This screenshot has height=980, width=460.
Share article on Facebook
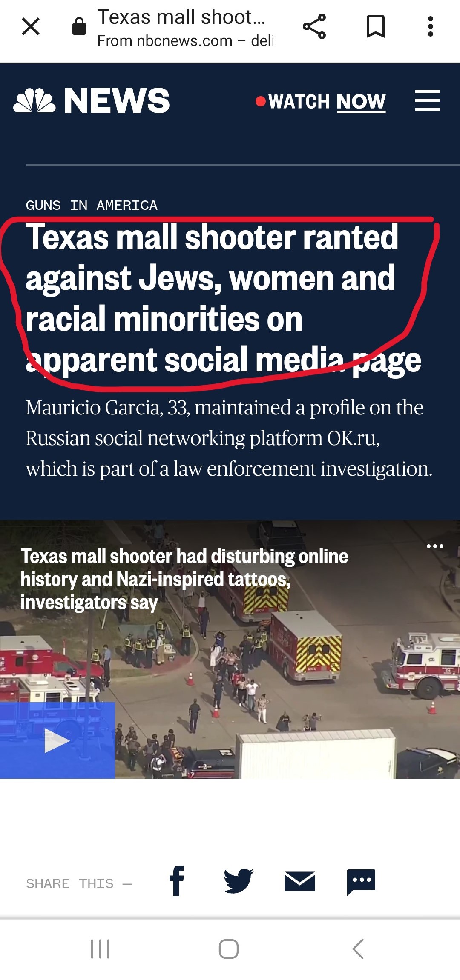(x=177, y=881)
